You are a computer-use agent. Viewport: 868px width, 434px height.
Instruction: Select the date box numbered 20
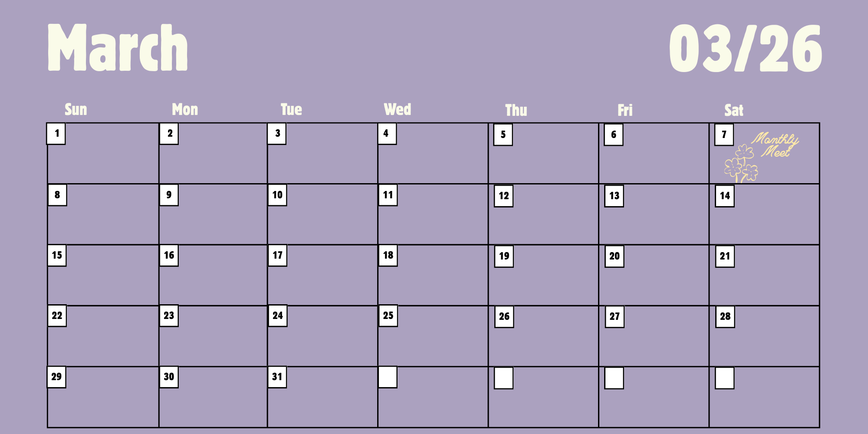tap(614, 256)
